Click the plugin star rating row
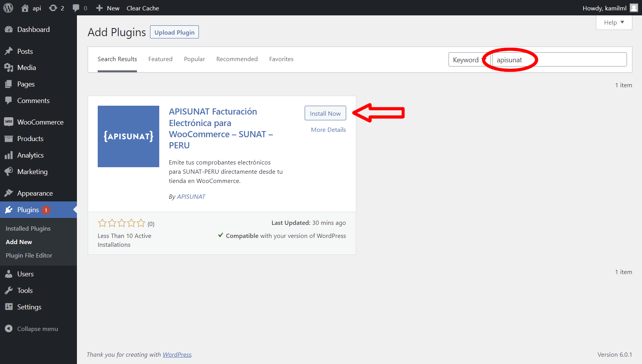This screenshot has height=364, width=642. 122,223
